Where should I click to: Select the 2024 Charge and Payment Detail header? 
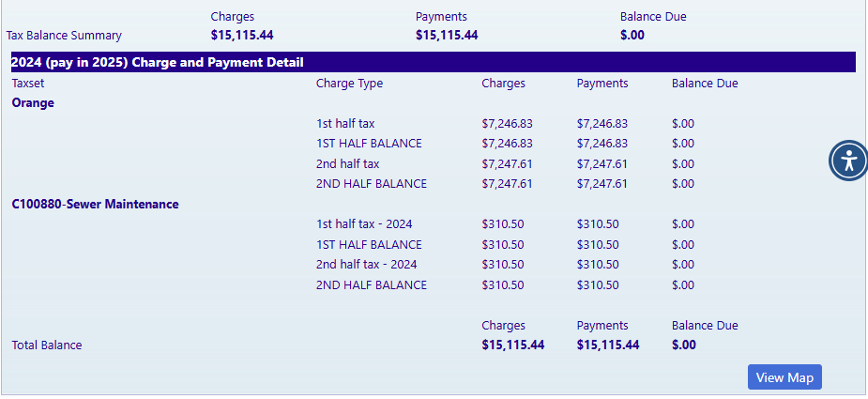click(158, 63)
